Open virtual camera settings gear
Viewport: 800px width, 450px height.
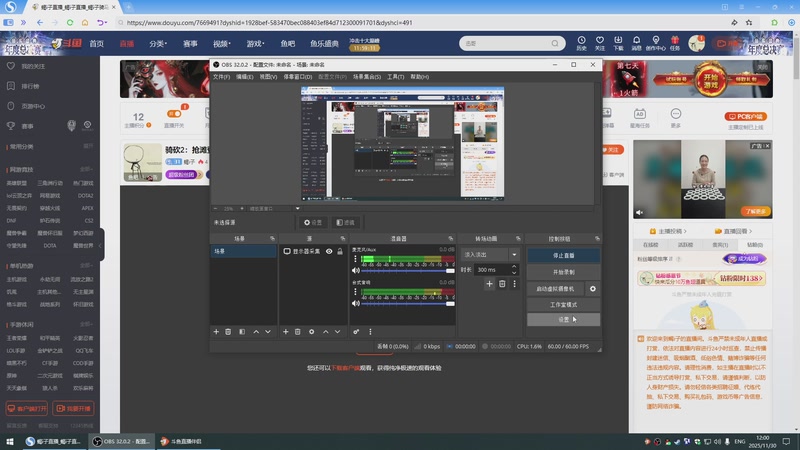tap(593, 289)
